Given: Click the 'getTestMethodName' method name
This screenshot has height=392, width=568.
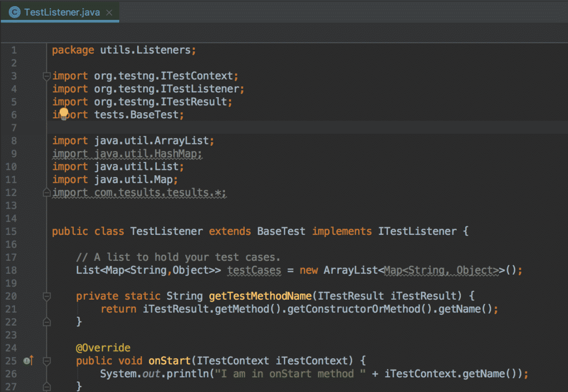Looking at the screenshot, I should 260,296.
